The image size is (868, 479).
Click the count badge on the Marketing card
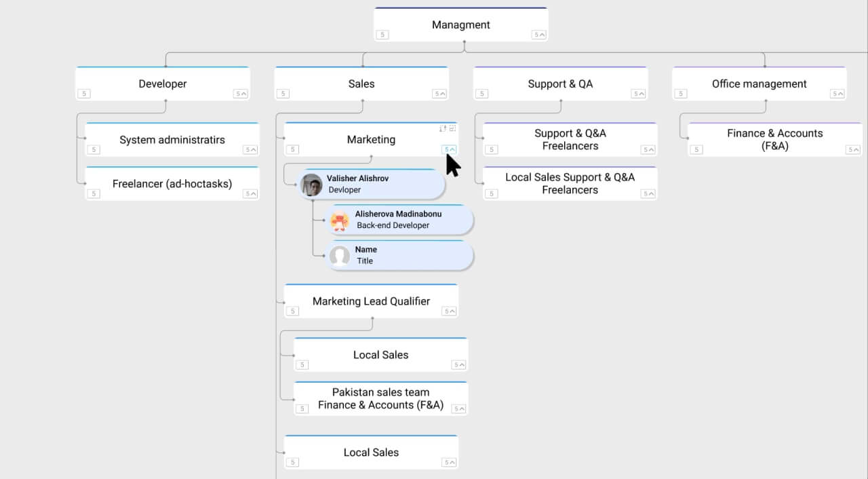tap(292, 149)
